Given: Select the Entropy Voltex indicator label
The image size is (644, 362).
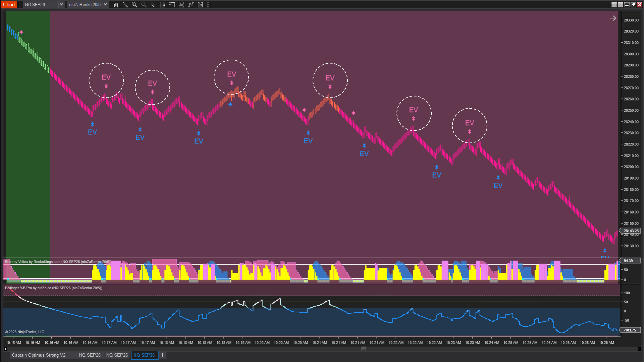Looking at the screenshot, I should (58, 262).
